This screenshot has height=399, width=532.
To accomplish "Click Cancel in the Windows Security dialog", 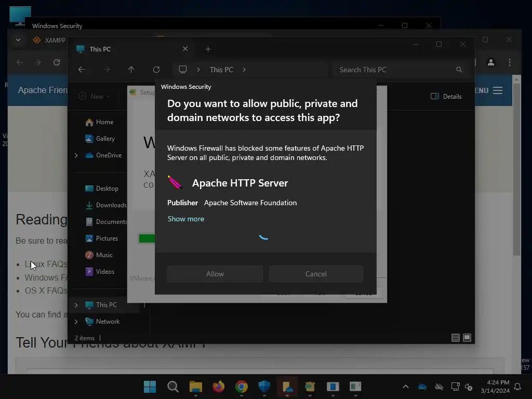I will pos(316,274).
